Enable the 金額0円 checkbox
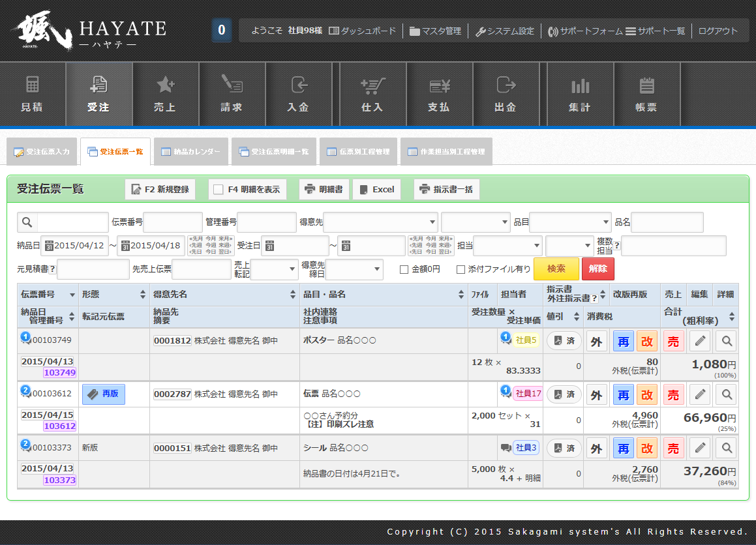The width and height of the screenshot is (756, 545). point(404,269)
